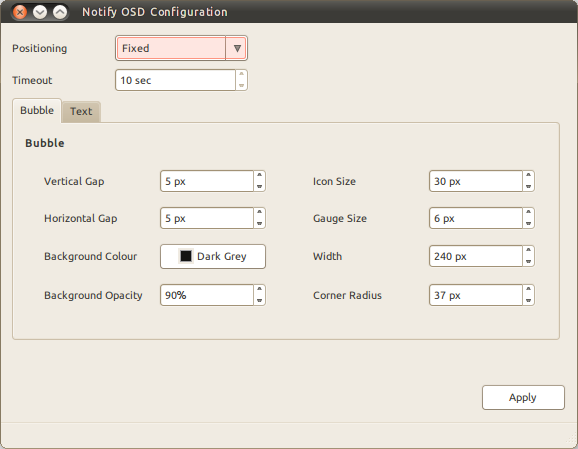Open the Dark Grey background colour picker
This screenshot has height=449, width=578.
pyautogui.click(x=213, y=256)
